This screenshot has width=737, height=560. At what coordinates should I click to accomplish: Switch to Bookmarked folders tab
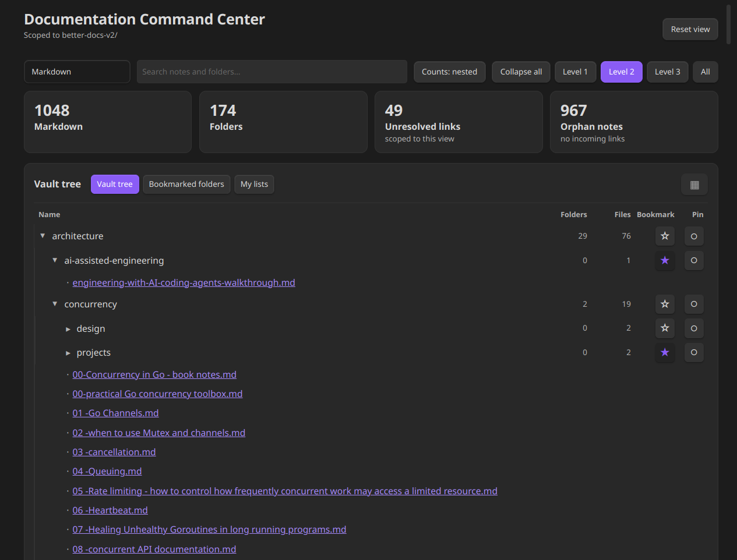(186, 184)
